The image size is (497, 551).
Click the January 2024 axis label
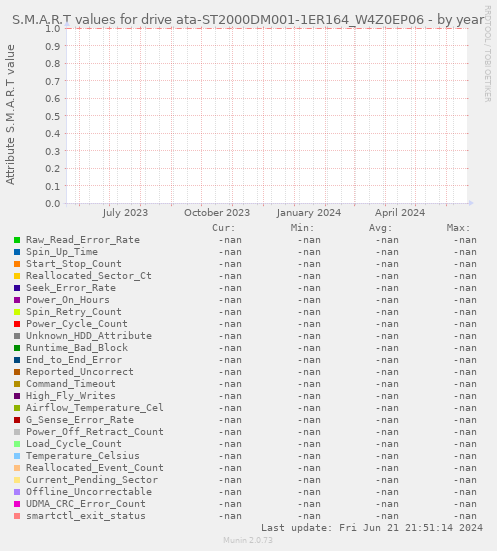pyautogui.click(x=309, y=213)
